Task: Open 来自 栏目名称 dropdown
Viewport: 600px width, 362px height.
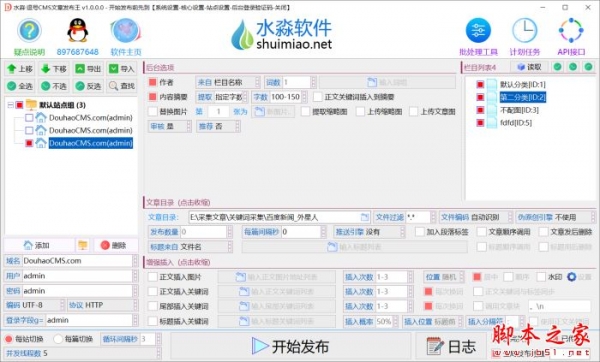Action: [228, 82]
